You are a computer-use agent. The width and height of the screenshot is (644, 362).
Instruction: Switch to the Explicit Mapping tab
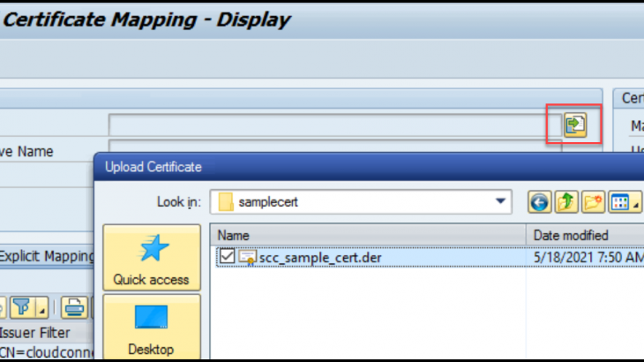(x=46, y=257)
